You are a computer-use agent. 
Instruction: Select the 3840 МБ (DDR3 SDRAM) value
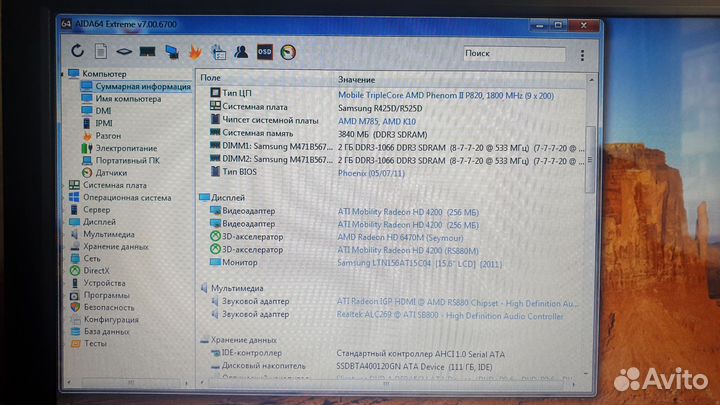click(x=382, y=135)
